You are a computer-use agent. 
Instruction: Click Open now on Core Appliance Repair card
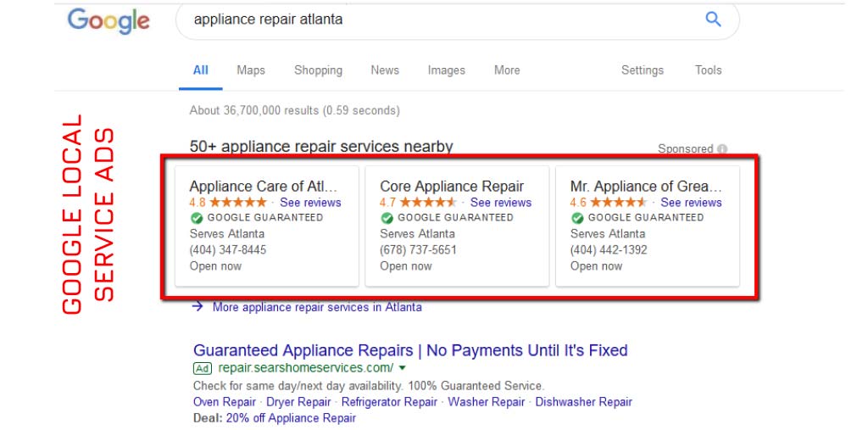[x=406, y=266]
